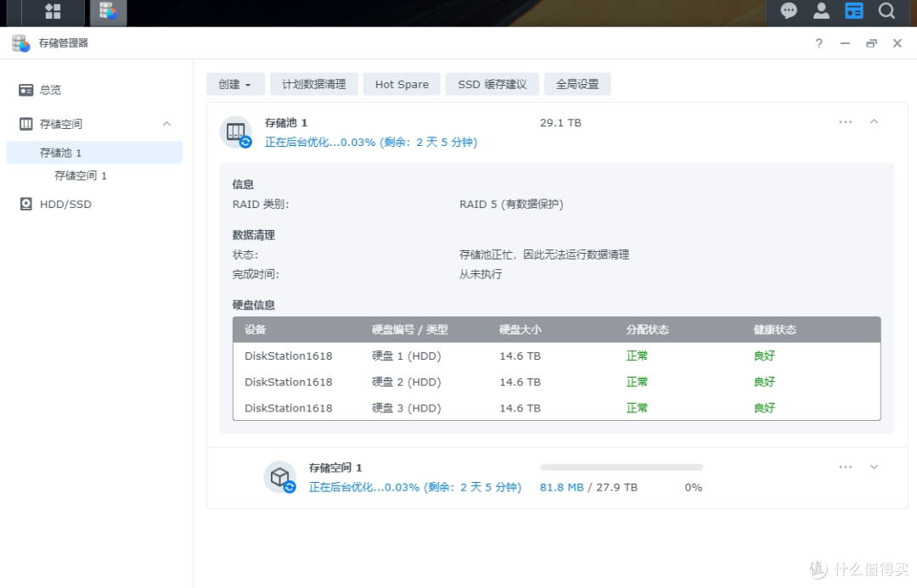Go to 总览 overview page

[50, 90]
